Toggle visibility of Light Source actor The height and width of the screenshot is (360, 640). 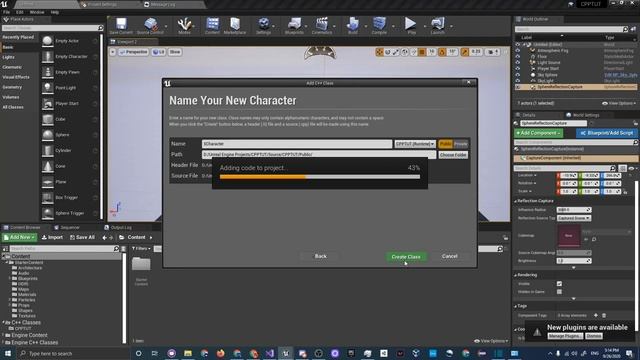tap(518, 63)
